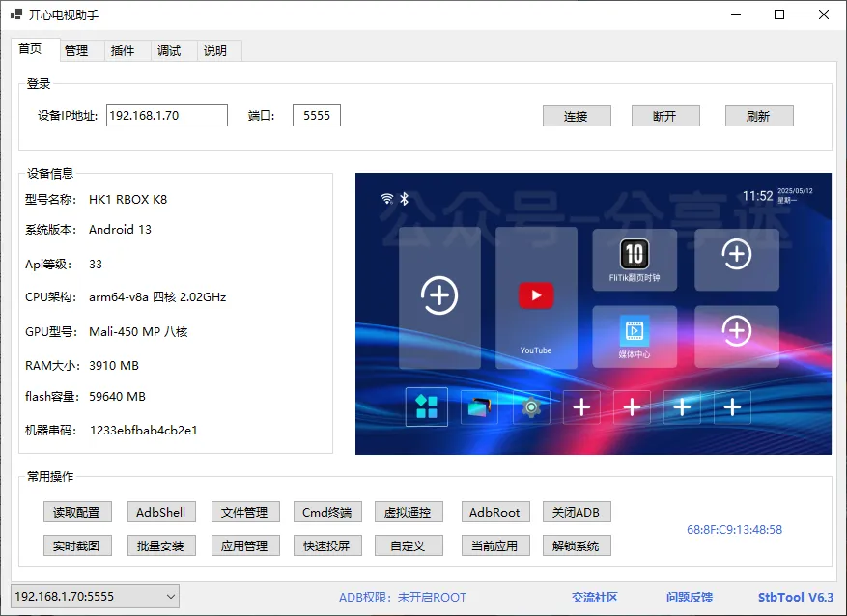This screenshot has height=616, width=847.
Task: Open the 插件 tab
Action: point(125,50)
